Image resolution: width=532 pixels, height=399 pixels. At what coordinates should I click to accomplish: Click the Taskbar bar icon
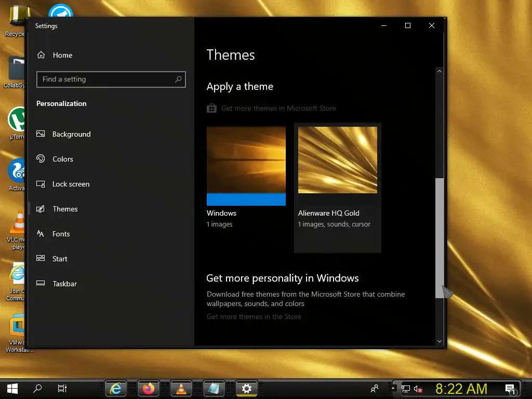(x=41, y=283)
